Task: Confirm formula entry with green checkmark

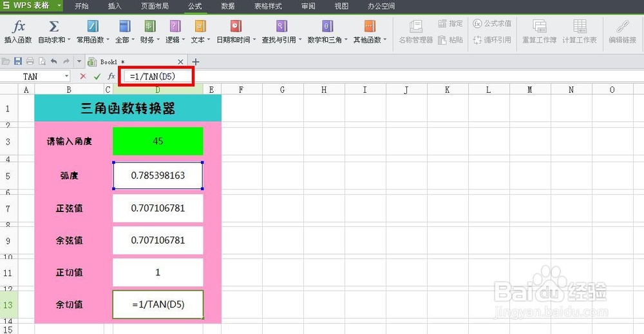Action: click(x=97, y=76)
